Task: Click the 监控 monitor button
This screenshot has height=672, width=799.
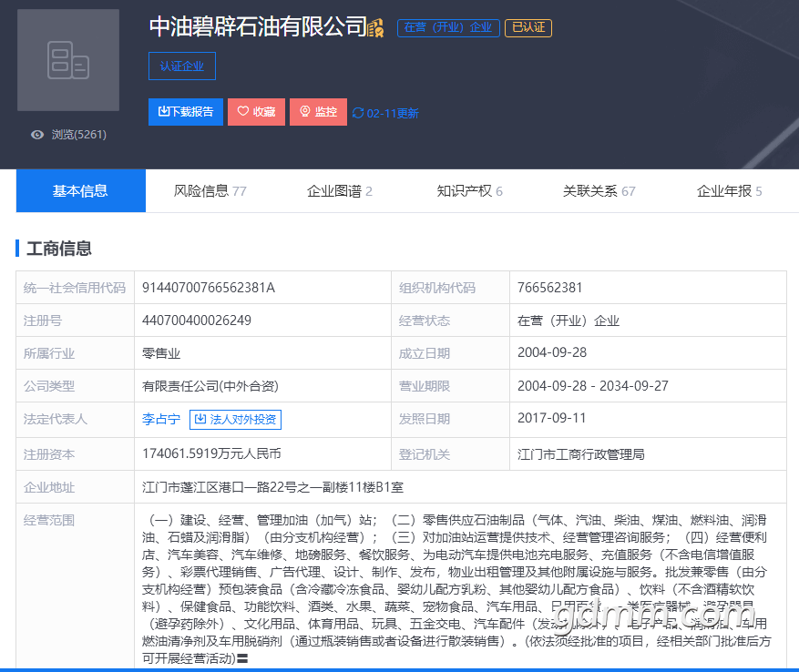Action: tap(319, 112)
